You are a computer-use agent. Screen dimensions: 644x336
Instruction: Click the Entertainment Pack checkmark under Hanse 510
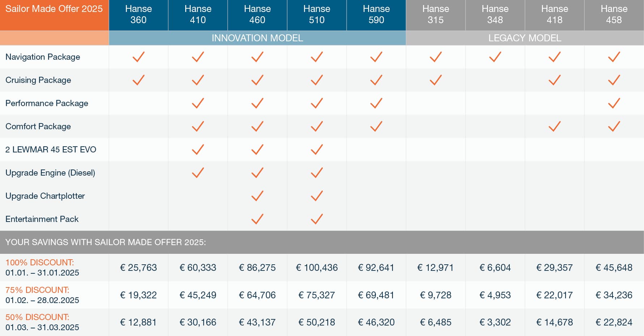[317, 219]
